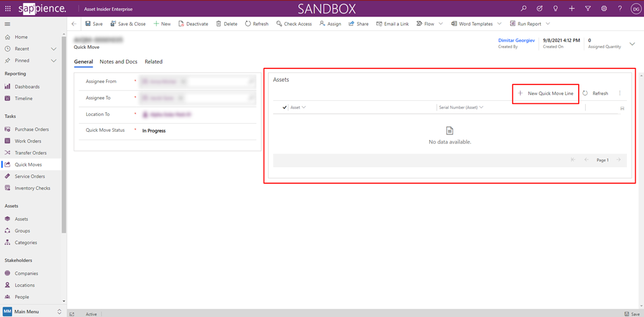
Task: Open the Related tab
Action: [153, 62]
